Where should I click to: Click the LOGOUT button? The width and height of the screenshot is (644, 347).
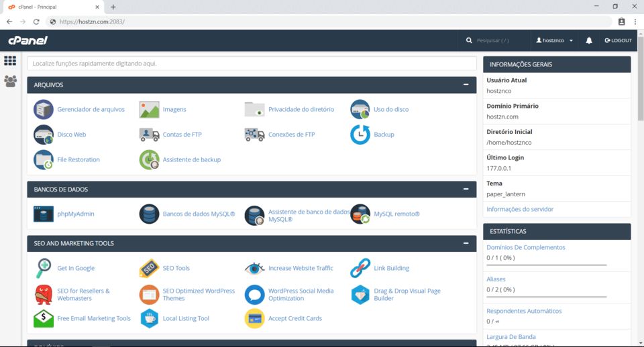pos(618,40)
